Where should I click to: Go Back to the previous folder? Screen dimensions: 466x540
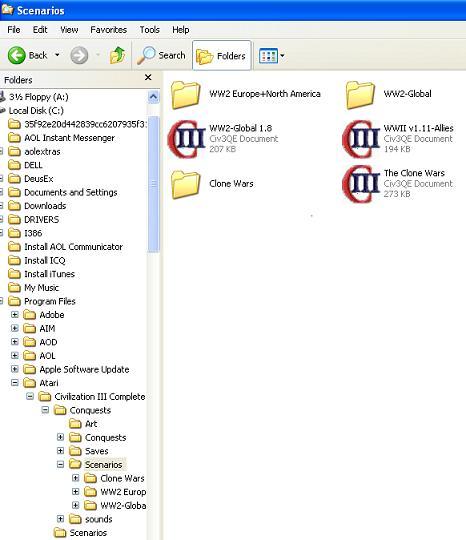click(x=28, y=55)
